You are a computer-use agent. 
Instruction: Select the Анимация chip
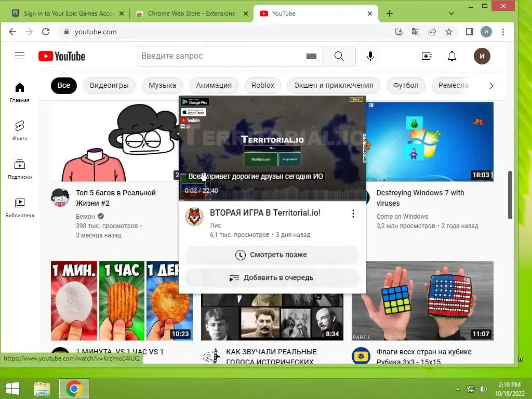click(214, 86)
